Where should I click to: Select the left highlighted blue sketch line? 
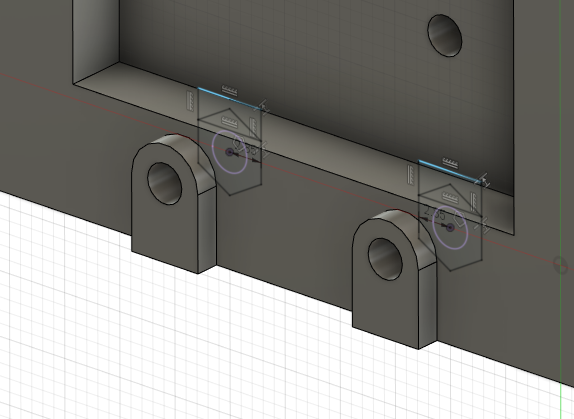229,98
